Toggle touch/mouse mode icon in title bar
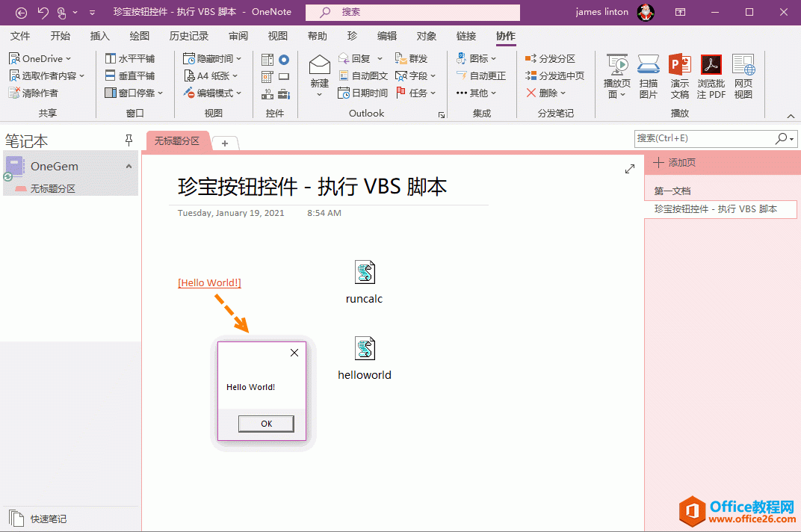 61,12
